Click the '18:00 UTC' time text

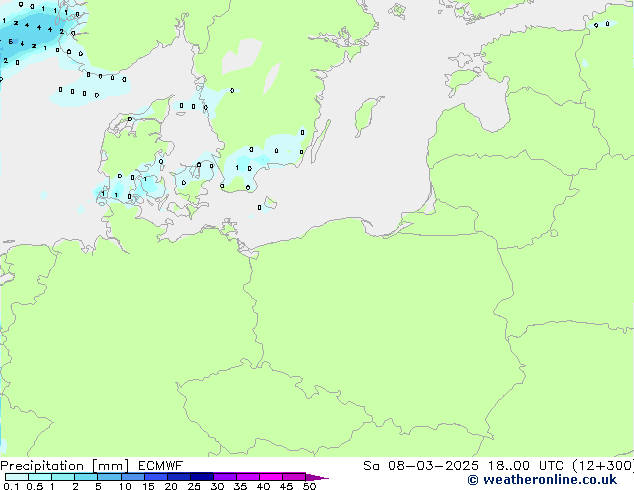pos(526,466)
